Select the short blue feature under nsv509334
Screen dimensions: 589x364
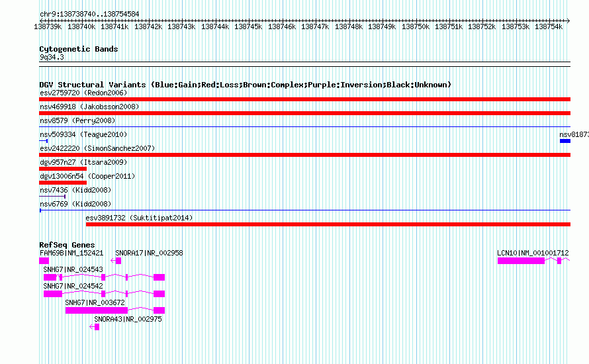(43, 141)
